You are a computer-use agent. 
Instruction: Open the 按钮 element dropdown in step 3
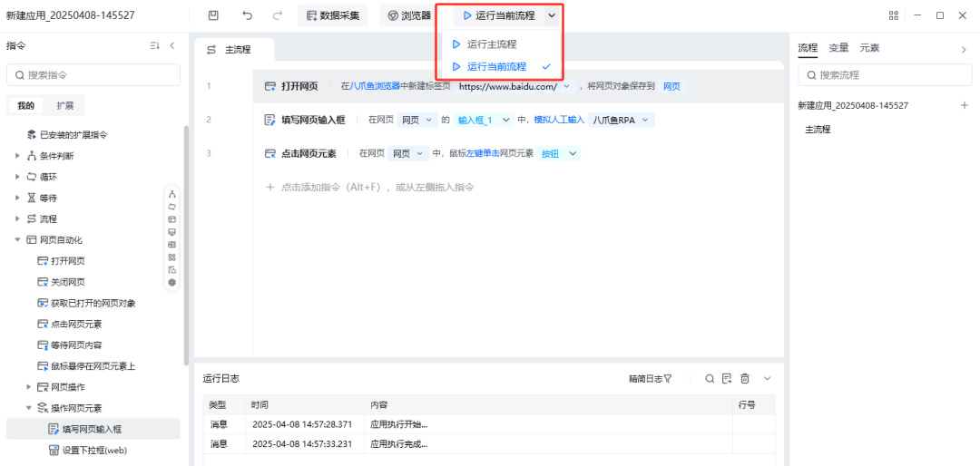point(558,153)
